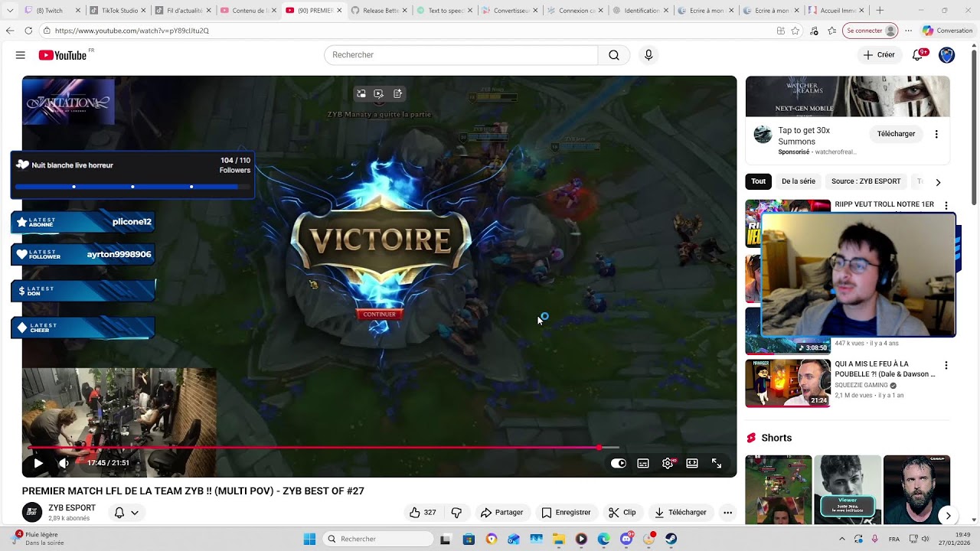
Task: Select the De la série chip
Action: click(x=799, y=181)
